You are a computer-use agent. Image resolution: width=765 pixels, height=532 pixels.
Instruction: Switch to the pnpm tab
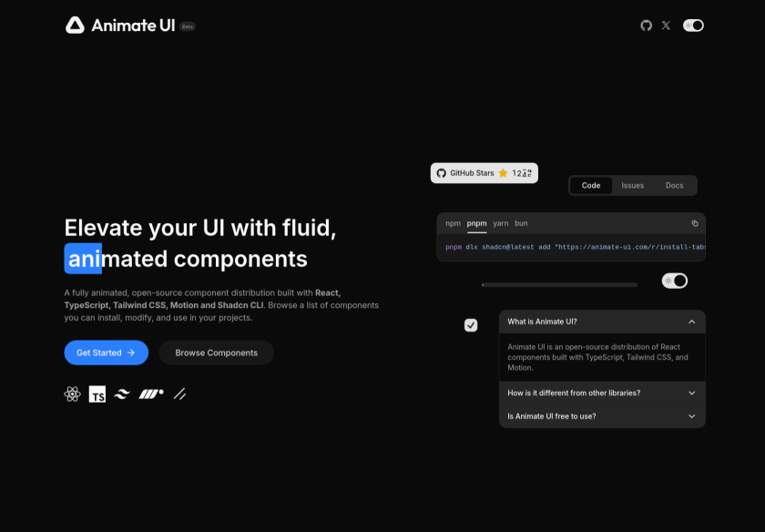click(476, 223)
